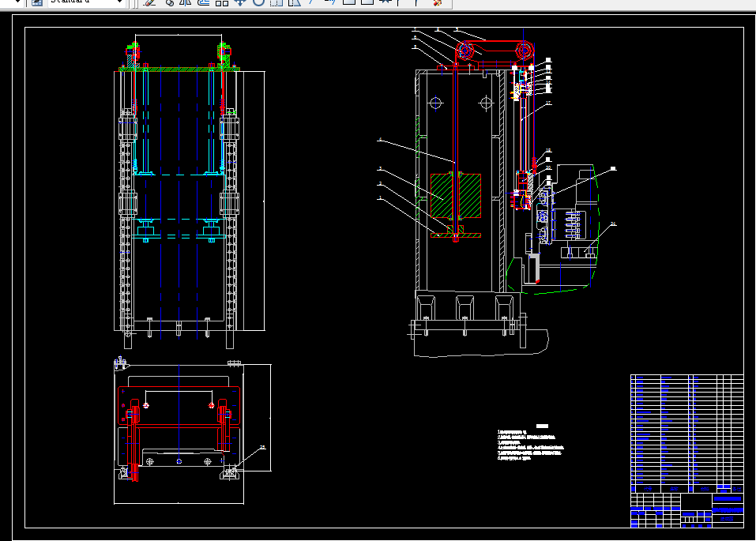The image size is (756, 541).
Task: Select the Rotate tool icon
Action: (258, 2)
